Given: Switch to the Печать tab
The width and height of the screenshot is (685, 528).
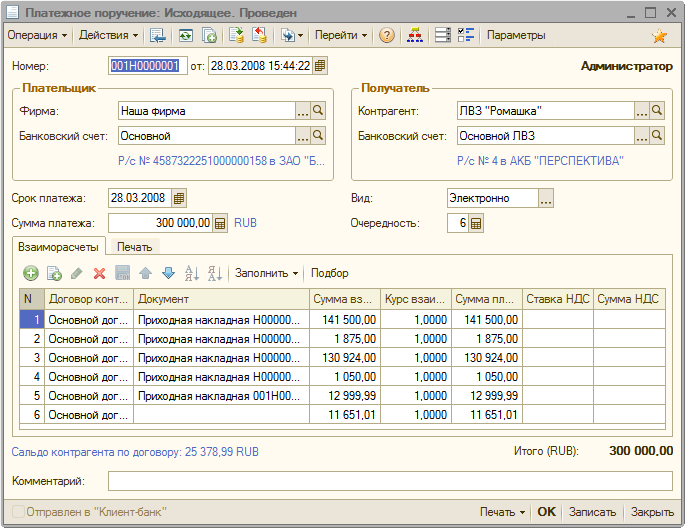Looking at the screenshot, I should coord(135,247).
